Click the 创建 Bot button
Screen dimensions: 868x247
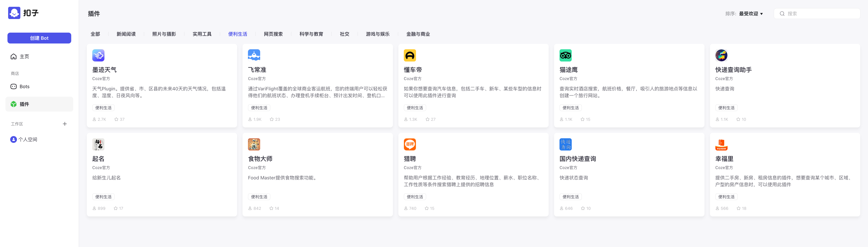pyautogui.click(x=39, y=38)
